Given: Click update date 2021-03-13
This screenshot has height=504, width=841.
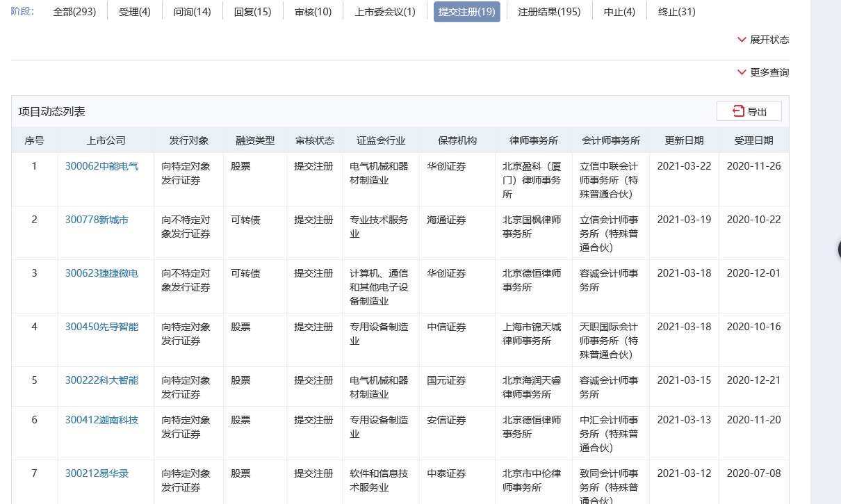Looking at the screenshot, I should 685,420.
